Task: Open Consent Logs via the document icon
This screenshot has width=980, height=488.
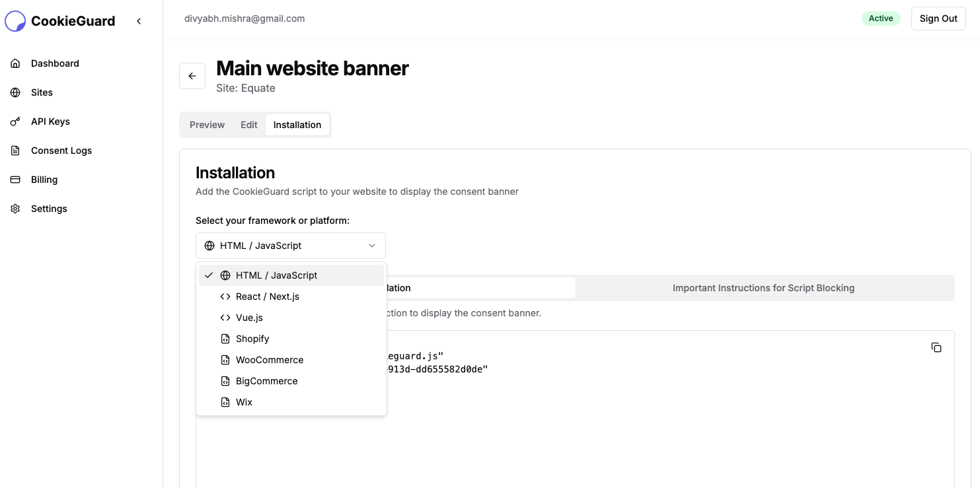Action: pyautogui.click(x=15, y=150)
